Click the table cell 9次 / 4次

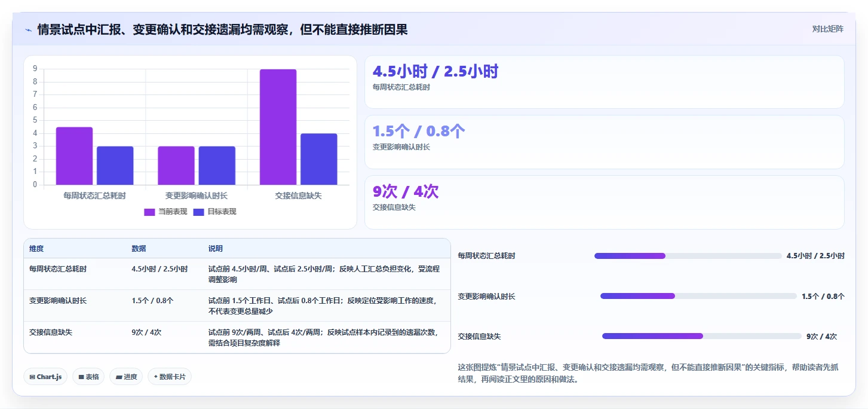click(x=146, y=332)
